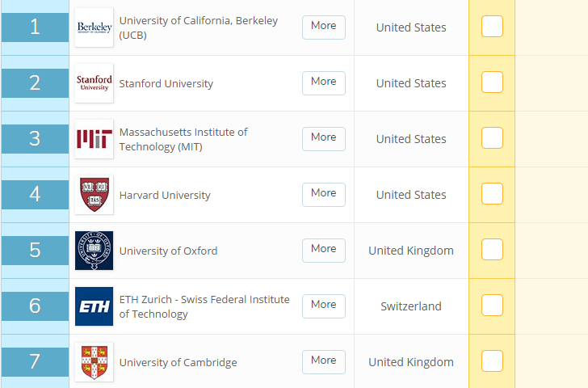Tick the checkbox for Stanford University
The width and height of the screenshot is (588, 388).
pos(492,82)
